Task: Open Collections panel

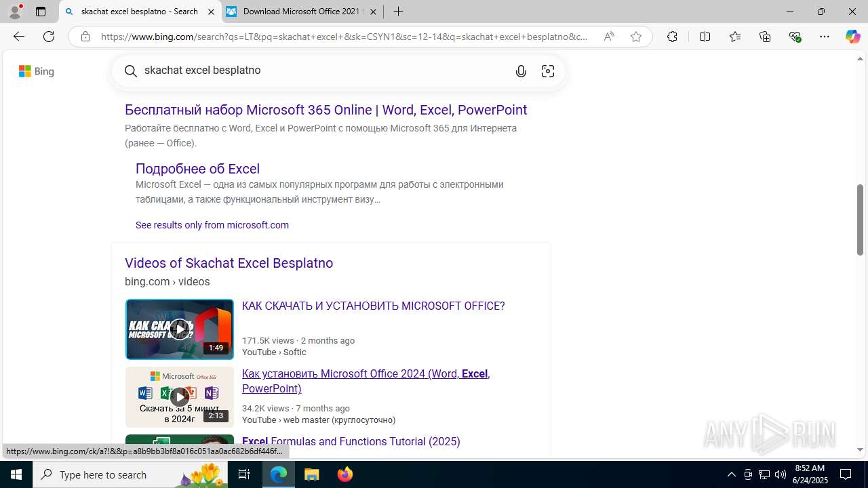Action: click(765, 37)
